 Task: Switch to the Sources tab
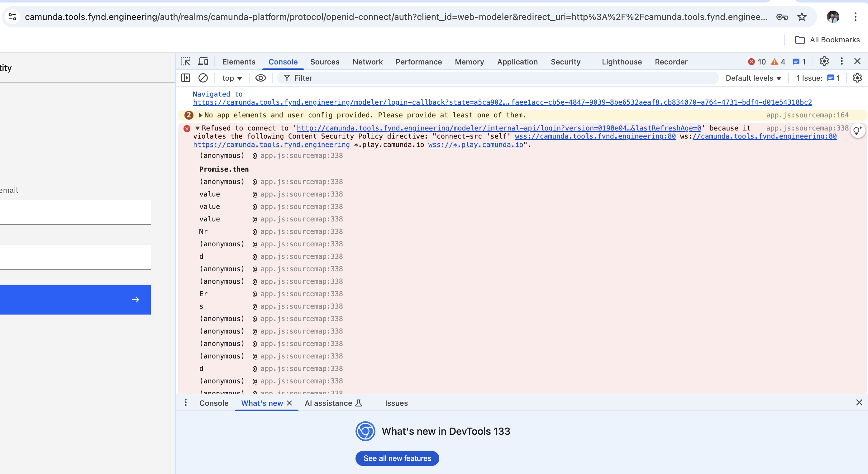tap(325, 62)
